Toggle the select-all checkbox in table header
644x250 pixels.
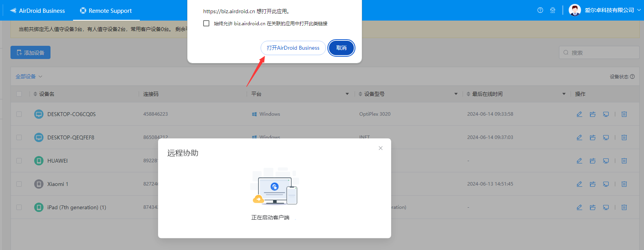19,94
